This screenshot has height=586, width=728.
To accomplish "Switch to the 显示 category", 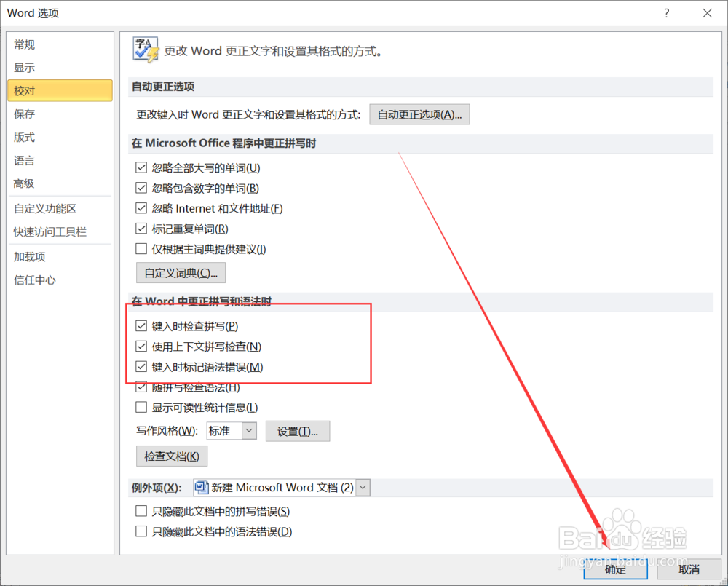I will (x=60, y=68).
